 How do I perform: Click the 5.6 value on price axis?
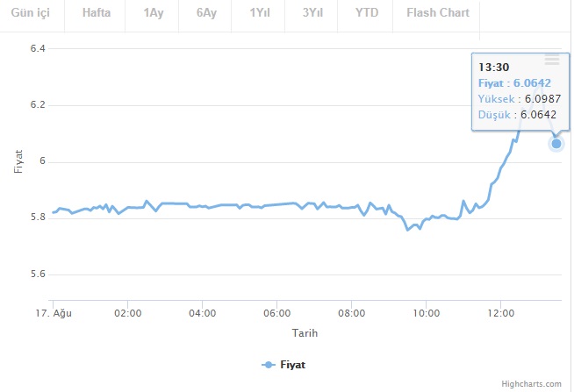[38, 274]
